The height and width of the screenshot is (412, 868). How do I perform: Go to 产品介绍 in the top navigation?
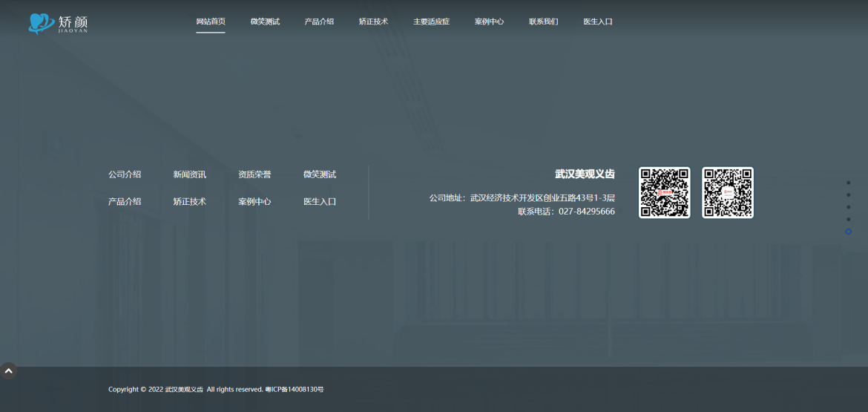point(319,22)
